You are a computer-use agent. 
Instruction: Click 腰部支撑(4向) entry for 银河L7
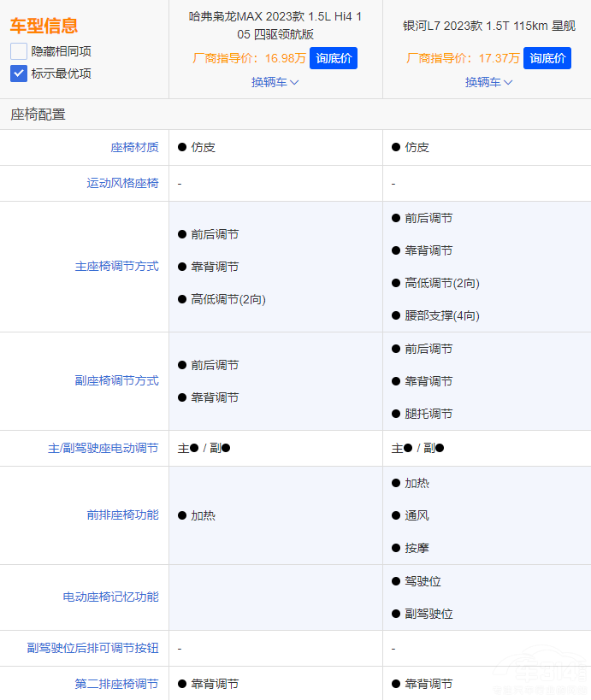point(441,315)
